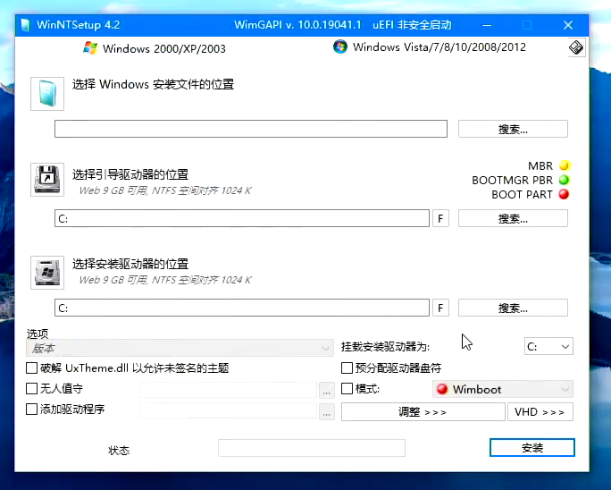Click browse button for drivers folder
This screenshot has width=611, height=490.
[327, 411]
